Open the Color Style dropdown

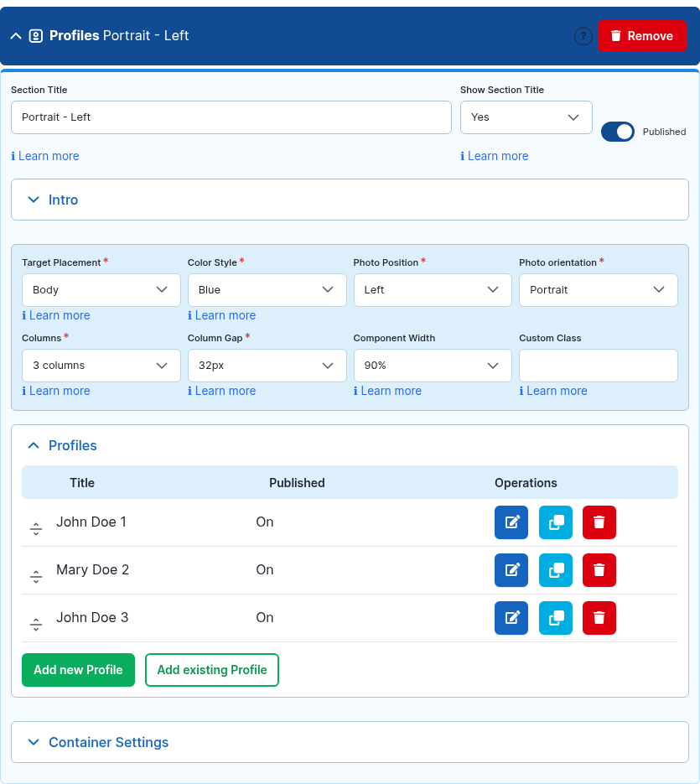267,290
